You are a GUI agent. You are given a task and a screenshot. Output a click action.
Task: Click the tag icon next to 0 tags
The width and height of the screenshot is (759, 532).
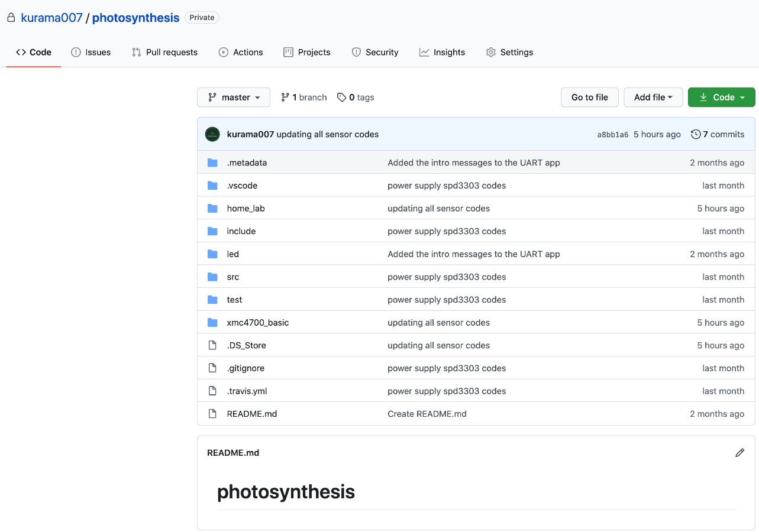(x=341, y=98)
